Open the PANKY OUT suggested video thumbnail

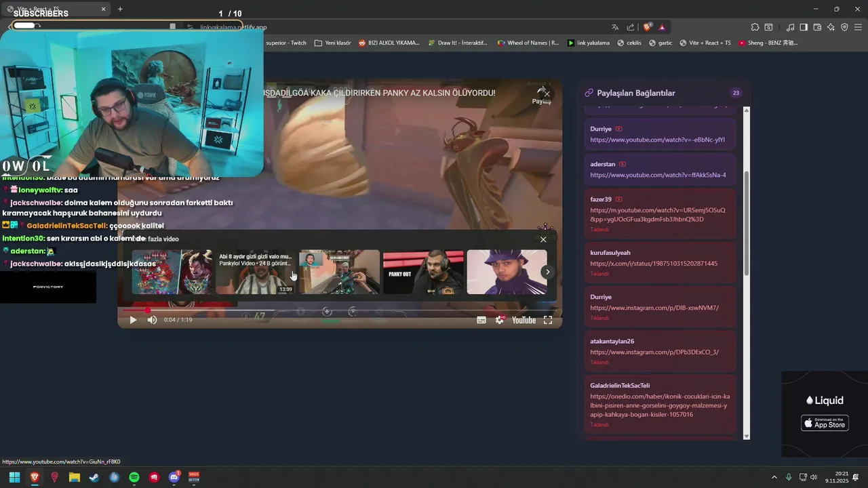point(423,272)
